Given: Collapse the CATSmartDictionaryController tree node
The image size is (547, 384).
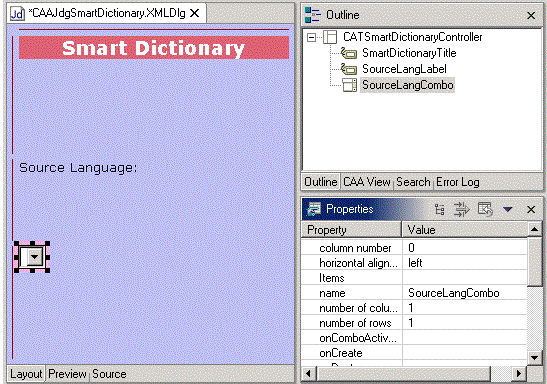Looking at the screenshot, I should pyautogui.click(x=311, y=37).
